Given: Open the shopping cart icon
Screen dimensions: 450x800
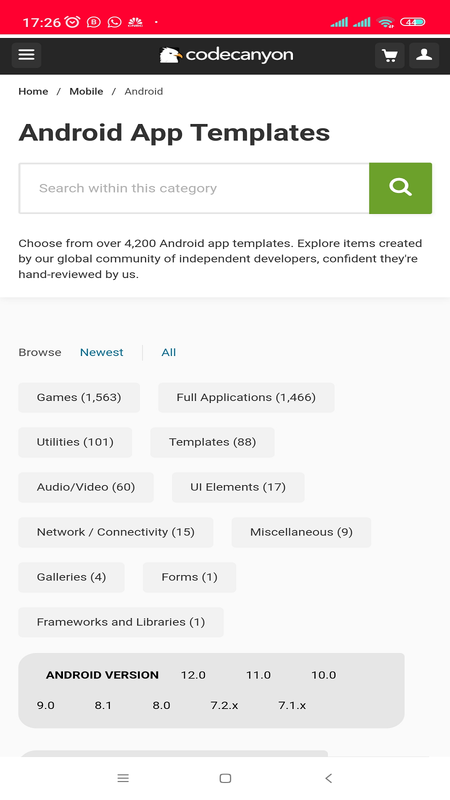Looking at the screenshot, I should pos(390,55).
